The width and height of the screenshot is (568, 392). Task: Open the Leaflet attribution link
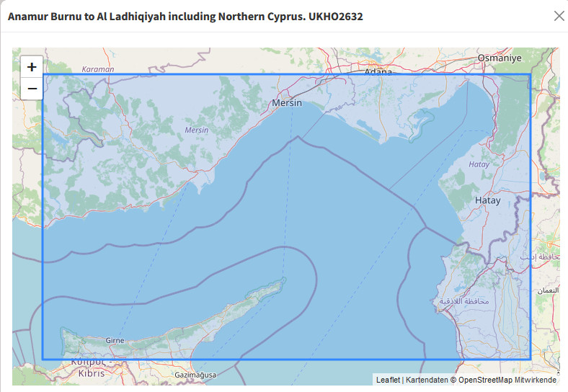pyautogui.click(x=388, y=379)
